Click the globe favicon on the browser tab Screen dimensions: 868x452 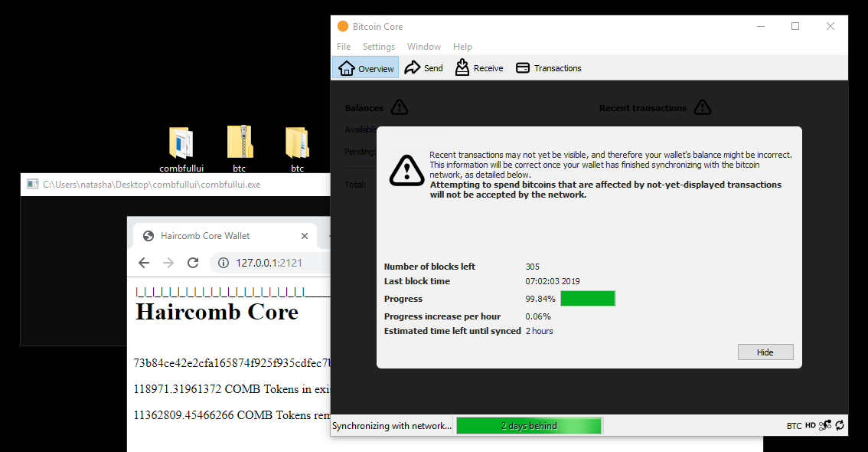pos(148,236)
